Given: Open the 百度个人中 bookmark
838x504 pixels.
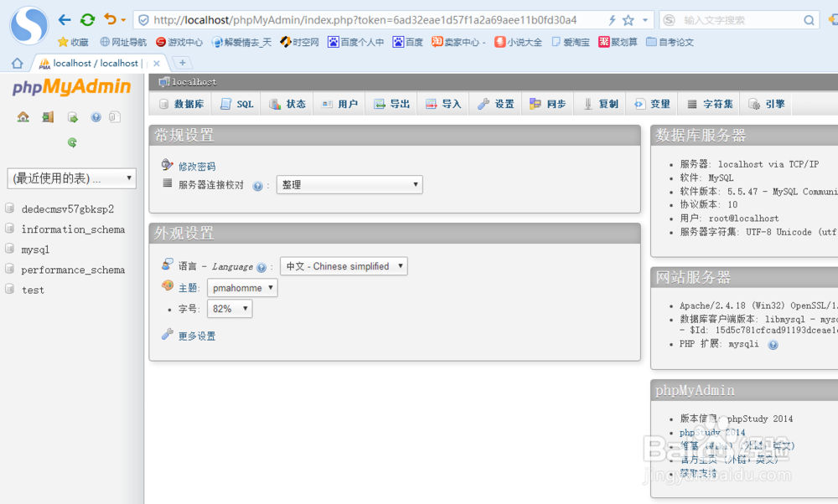Looking at the screenshot, I should point(356,42).
